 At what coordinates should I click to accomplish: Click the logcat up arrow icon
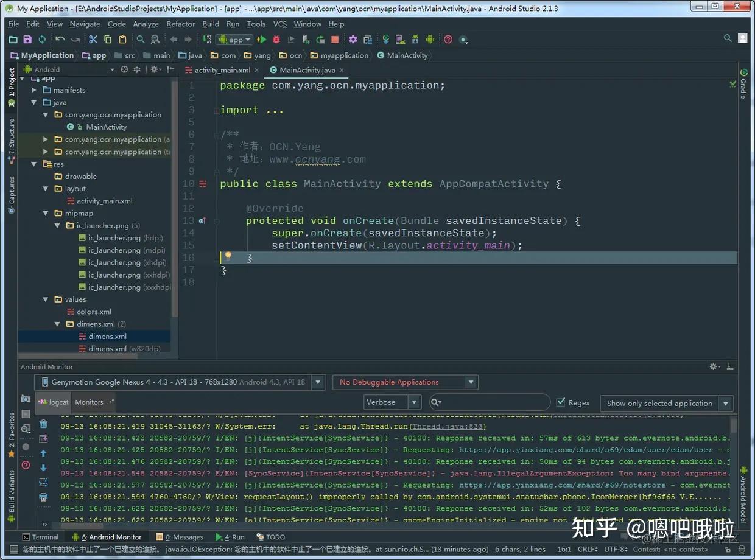[43, 453]
